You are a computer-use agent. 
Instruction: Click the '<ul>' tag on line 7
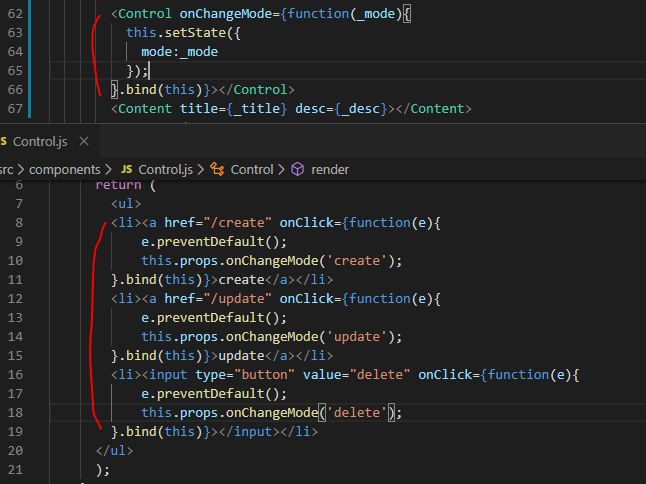pos(126,203)
